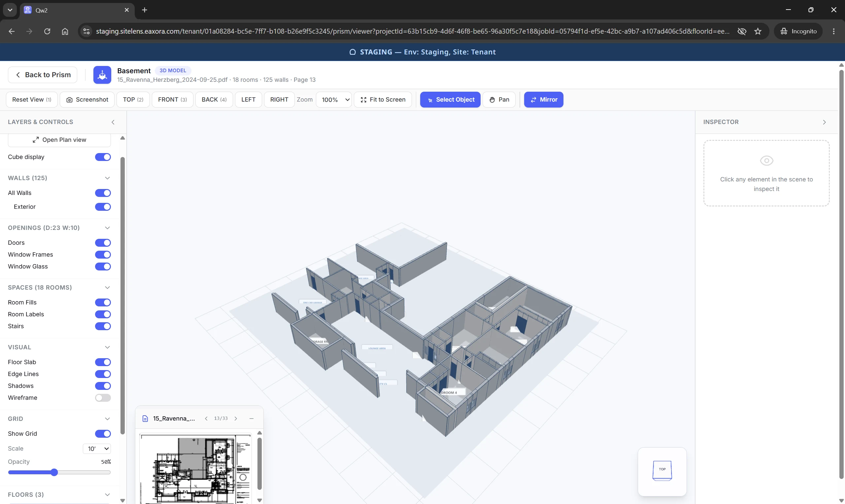
Task: Reload the browser page
Action: [47, 31]
